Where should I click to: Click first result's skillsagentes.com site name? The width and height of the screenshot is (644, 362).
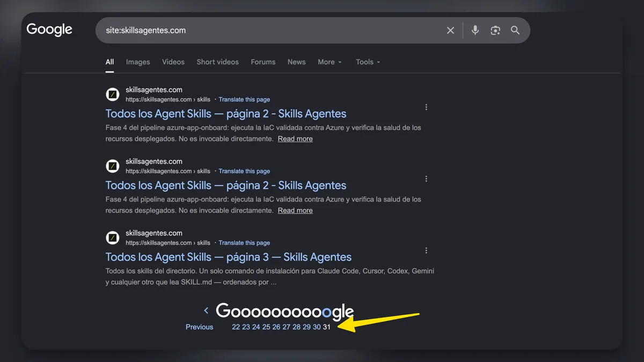(x=154, y=90)
